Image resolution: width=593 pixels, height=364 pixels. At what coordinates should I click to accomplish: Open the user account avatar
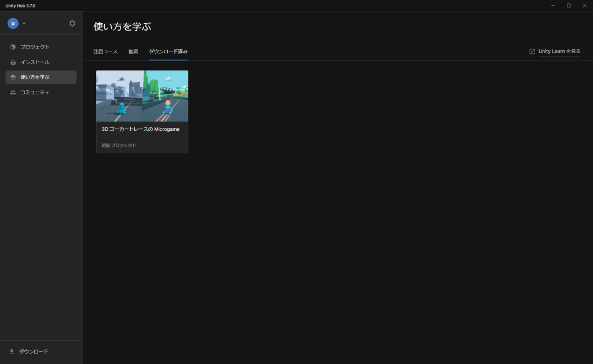click(13, 23)
